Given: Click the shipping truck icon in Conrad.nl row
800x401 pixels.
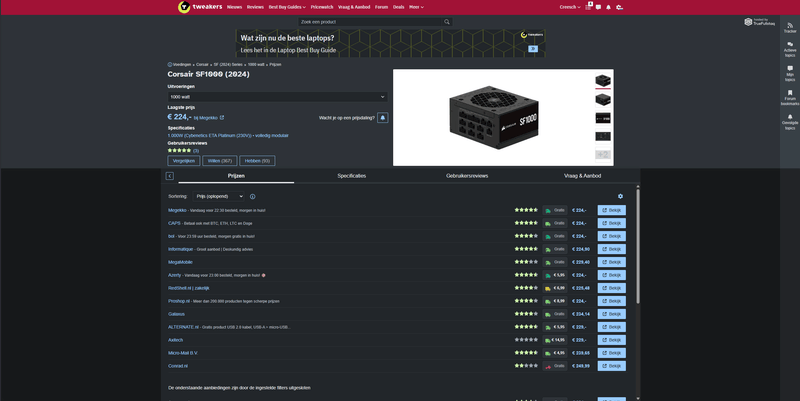Looking at the screenshot, I should (548, 366).
